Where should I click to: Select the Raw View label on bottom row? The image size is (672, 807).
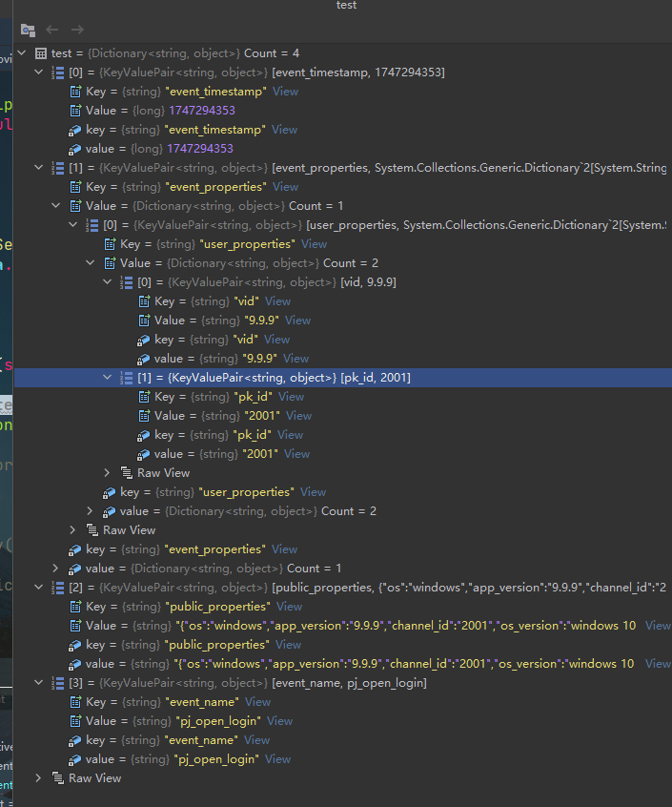(95, 778)
